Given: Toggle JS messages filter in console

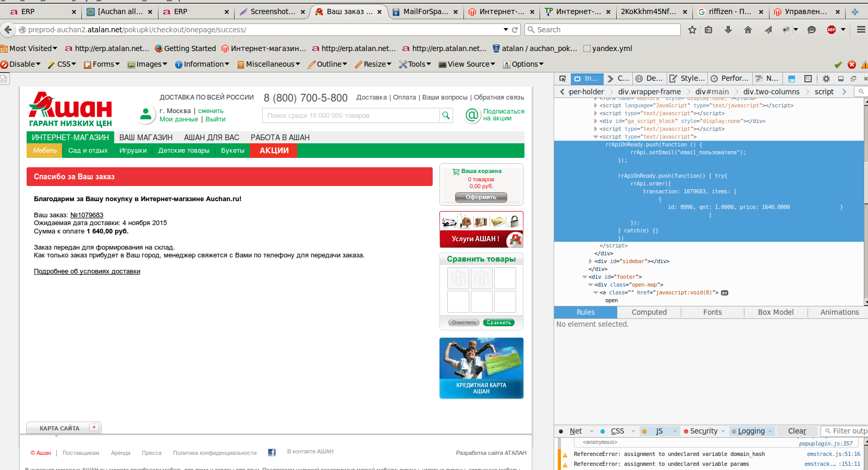Looking at the screenshot, I should coord(659,431).
